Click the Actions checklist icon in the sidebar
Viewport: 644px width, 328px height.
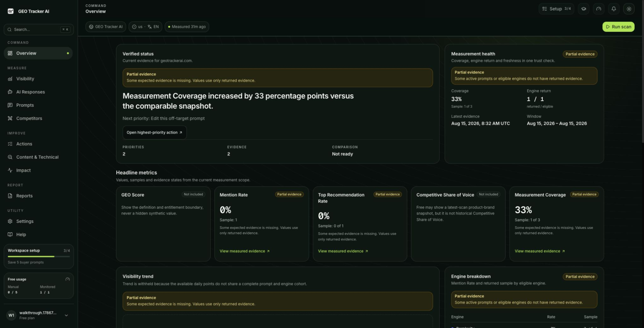(x=10, y=144)
